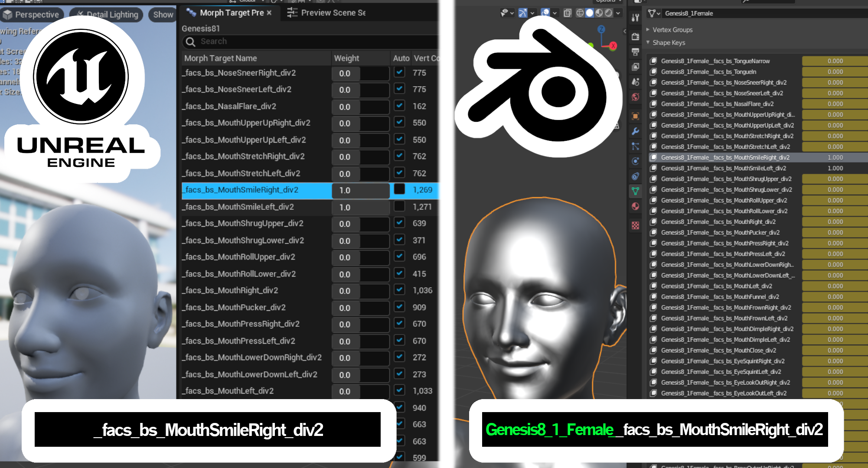Screen dimensions: 868x468
Task: Enable Auto checkbox for MouthSmileLeft_div2
Action: click(399, 206)
